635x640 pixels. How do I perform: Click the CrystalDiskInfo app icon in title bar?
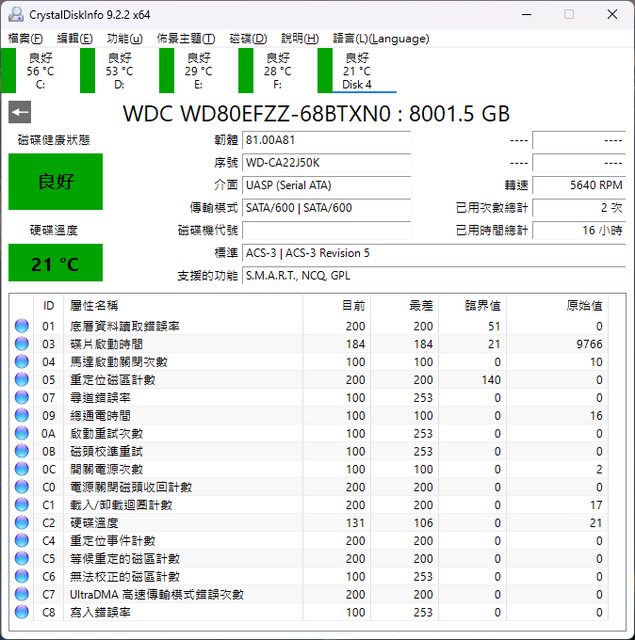(x=16, y=15)
